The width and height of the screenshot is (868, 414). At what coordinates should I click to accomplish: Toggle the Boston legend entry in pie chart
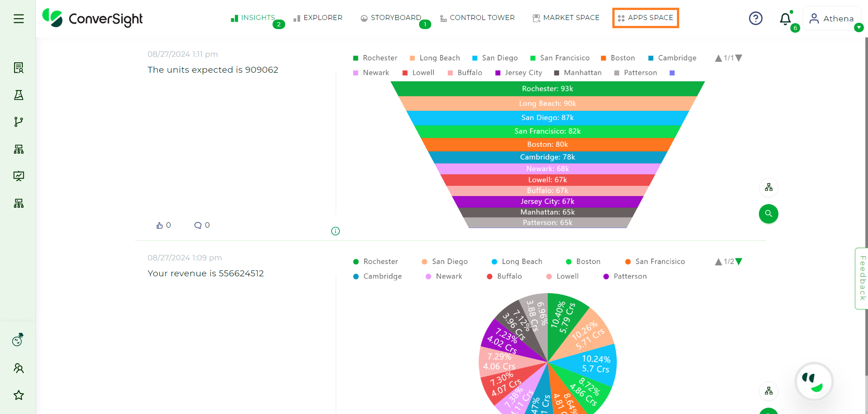[584, 261]
